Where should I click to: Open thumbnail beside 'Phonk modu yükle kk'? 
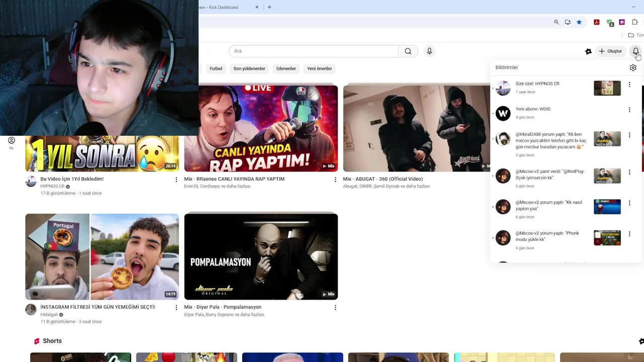(607, 237)
